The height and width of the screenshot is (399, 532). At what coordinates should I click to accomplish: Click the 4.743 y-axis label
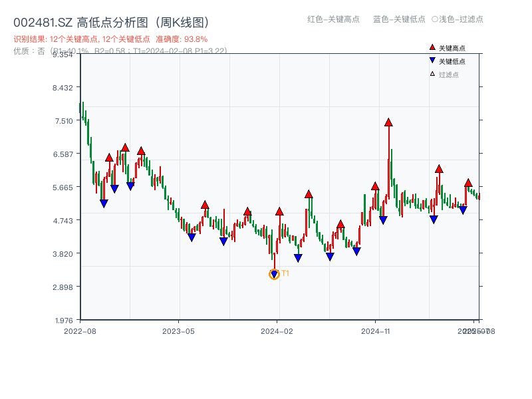[63, 221]
